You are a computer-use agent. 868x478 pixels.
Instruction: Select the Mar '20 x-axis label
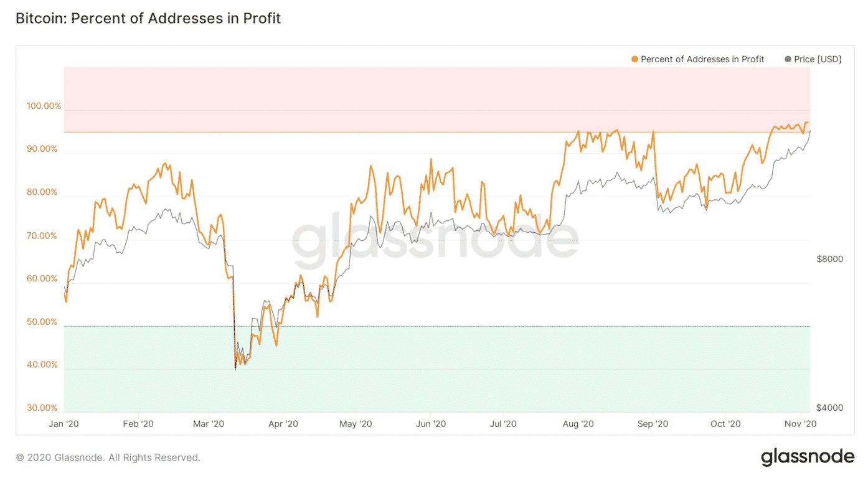coord(209,424)
